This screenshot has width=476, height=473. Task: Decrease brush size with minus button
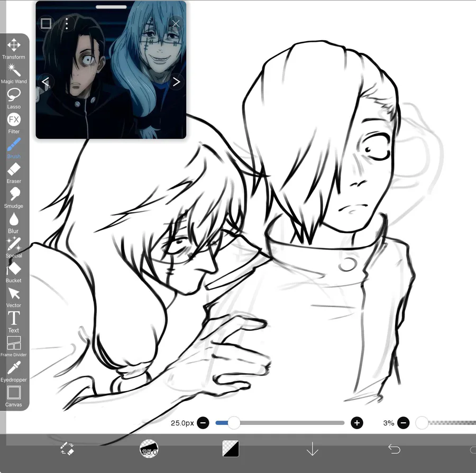(203, 423)
